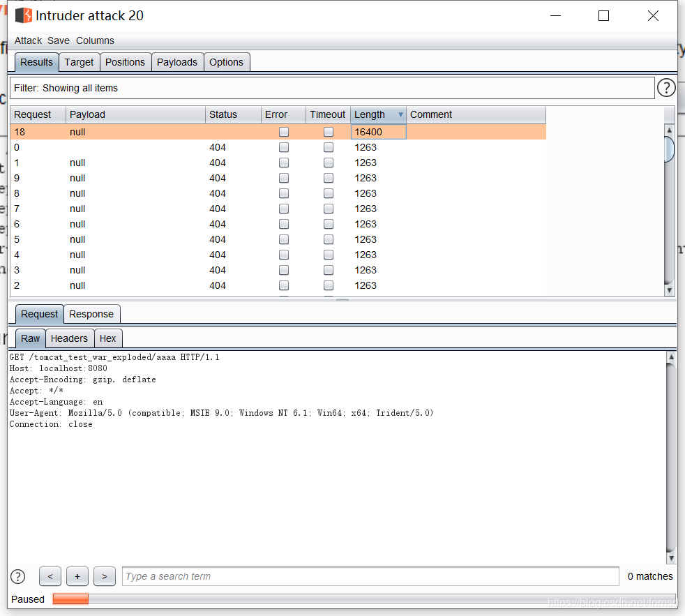The image size is (685, 616).
Task: Toggle Error checkbox for request 0
Action: click(284, 147)
